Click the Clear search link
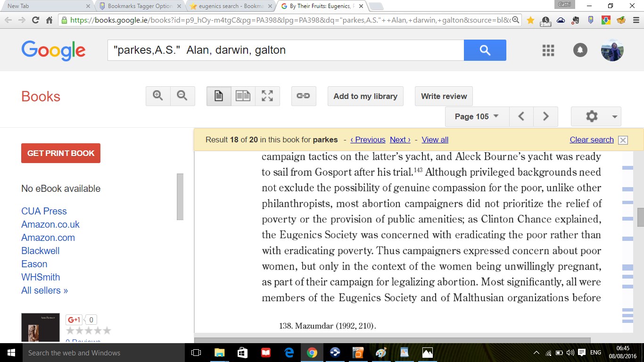 pos(592,140)
